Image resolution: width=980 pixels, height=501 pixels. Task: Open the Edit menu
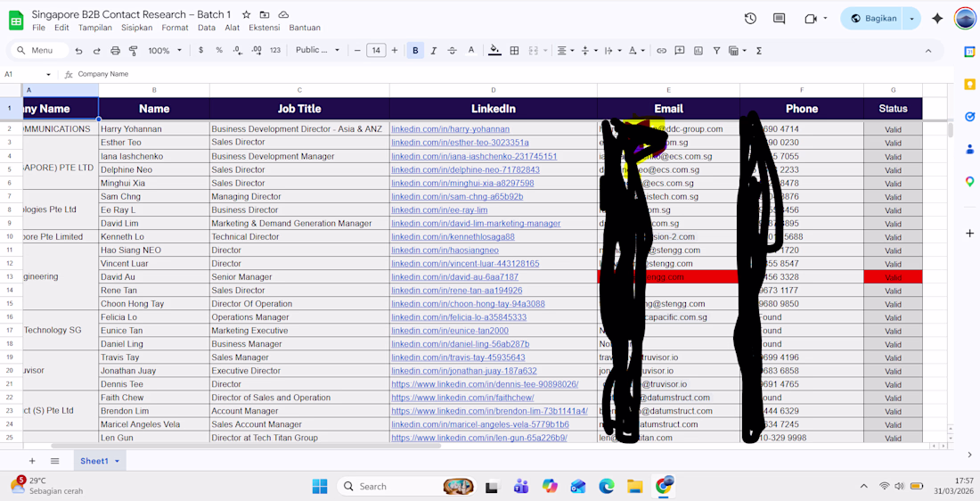[61, 28]
